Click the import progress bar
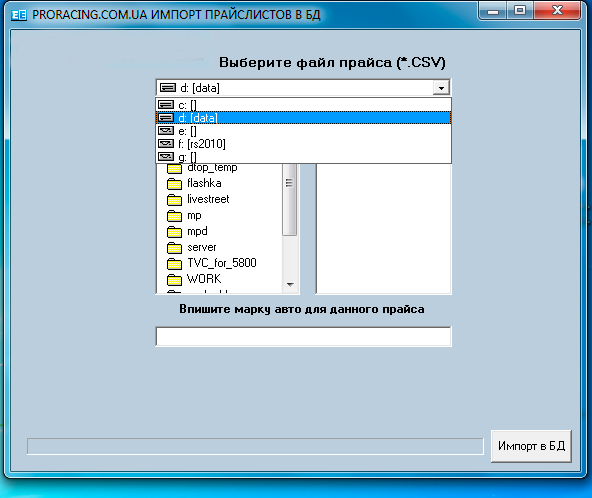The width and height of the screenshot is (592, 498). (x=255, y=446)
